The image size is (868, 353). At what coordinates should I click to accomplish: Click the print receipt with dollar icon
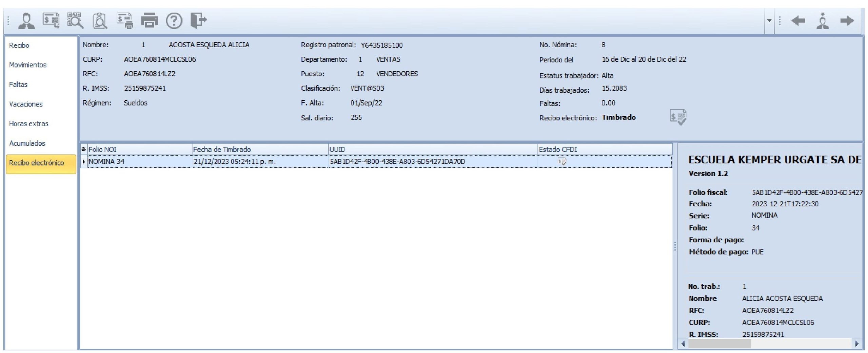[x=125, y=21]
